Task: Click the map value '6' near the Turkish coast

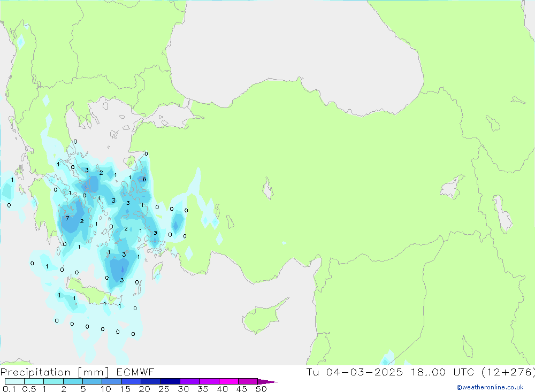Action: [x=144, y=180]
